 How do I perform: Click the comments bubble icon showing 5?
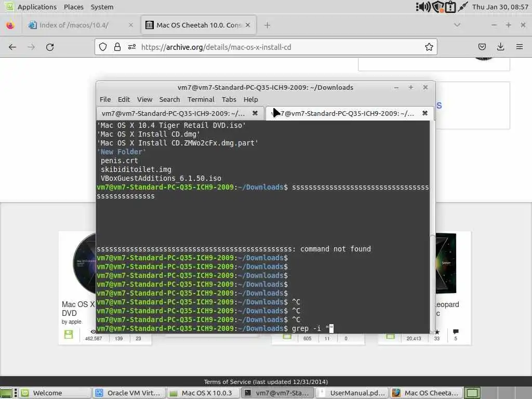(x=456, y=331)
